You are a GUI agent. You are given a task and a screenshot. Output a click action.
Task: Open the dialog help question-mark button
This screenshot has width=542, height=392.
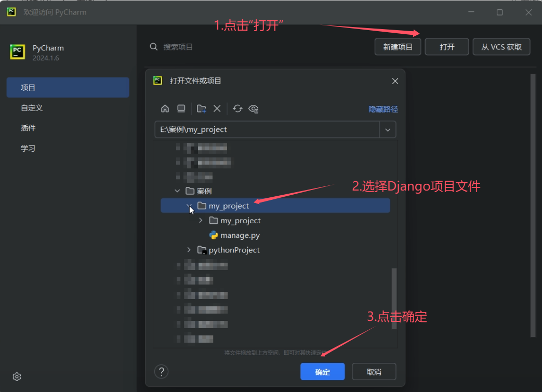point(162,372)
